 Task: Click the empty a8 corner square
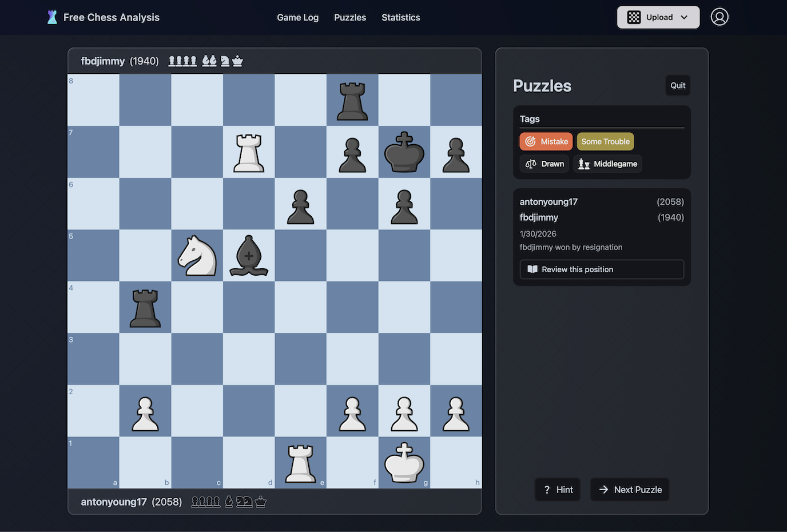94,100
